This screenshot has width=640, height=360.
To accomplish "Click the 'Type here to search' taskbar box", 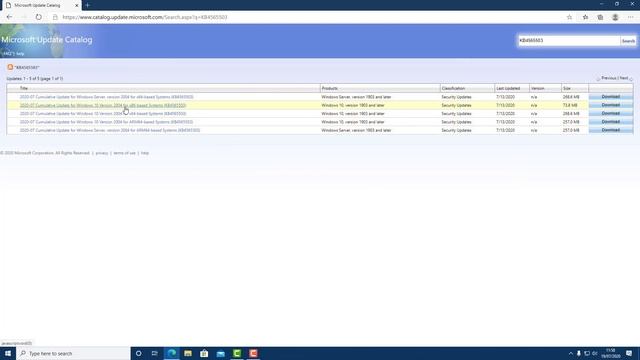I will tap(73, 353).
